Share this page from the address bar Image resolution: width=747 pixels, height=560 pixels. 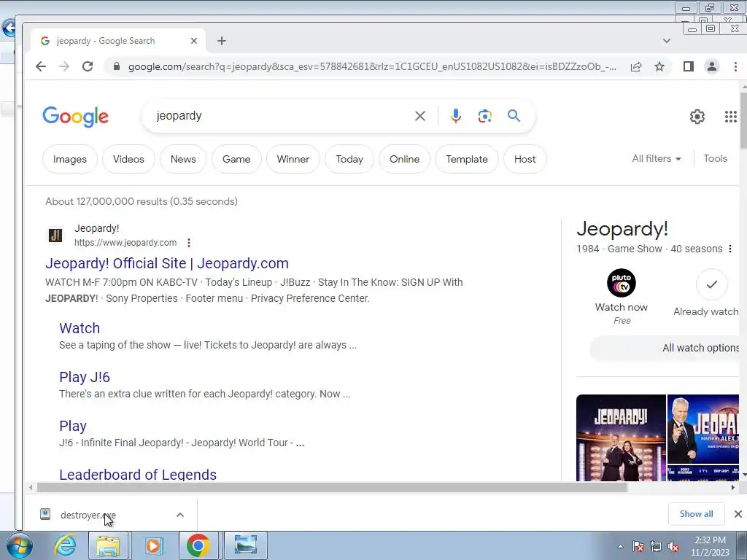(636, 66)
